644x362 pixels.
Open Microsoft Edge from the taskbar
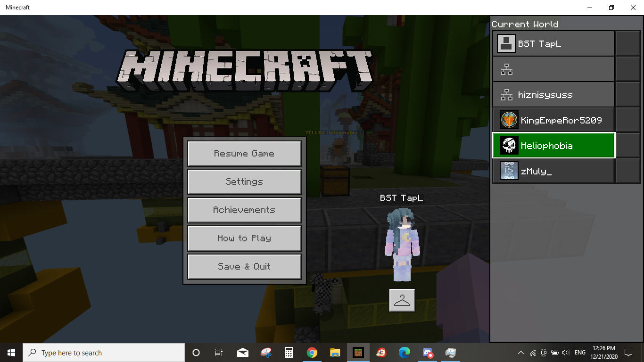pyautogui.click(x=404, y=353)
